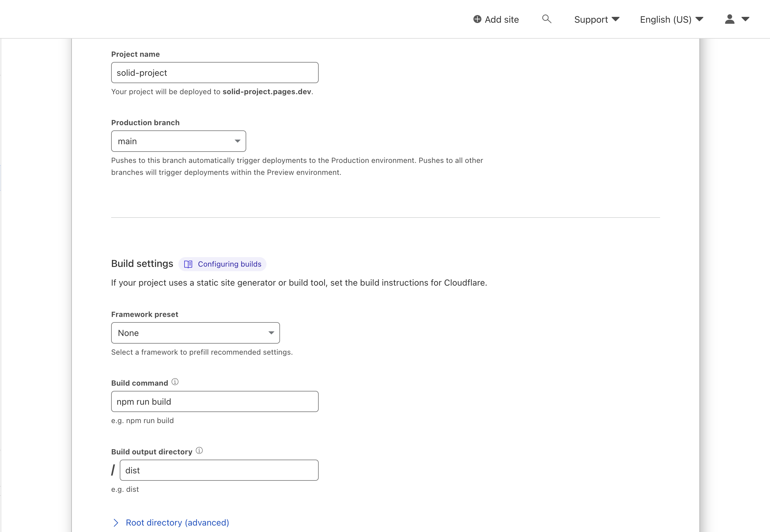The image size is (770, 532).
Task: Click the user account profile icon
Action: pos(729,19)
